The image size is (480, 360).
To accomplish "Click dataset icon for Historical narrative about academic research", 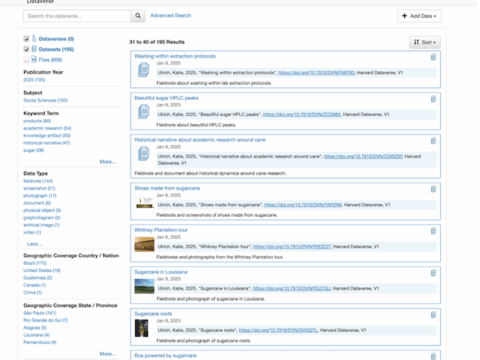I will [144, 154].
